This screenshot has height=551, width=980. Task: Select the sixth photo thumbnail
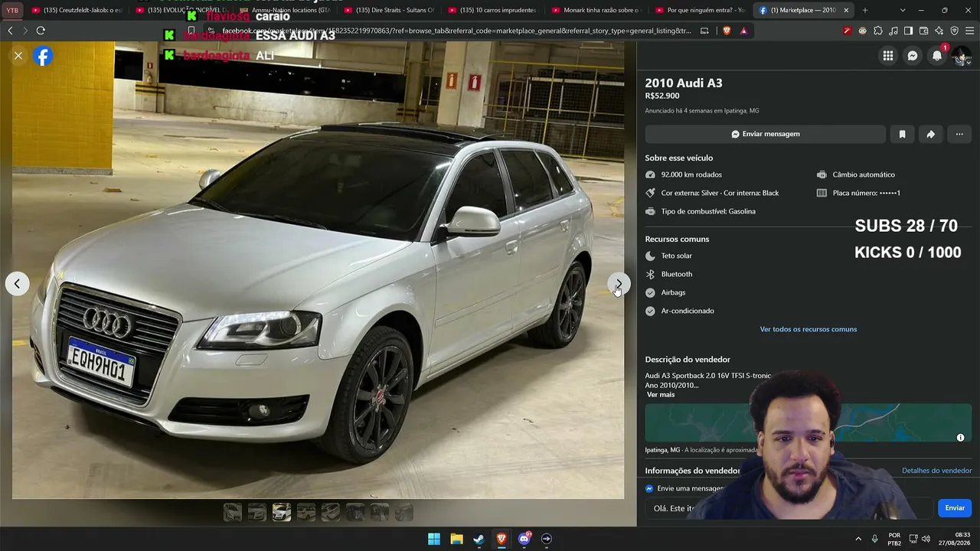(355, 513)
